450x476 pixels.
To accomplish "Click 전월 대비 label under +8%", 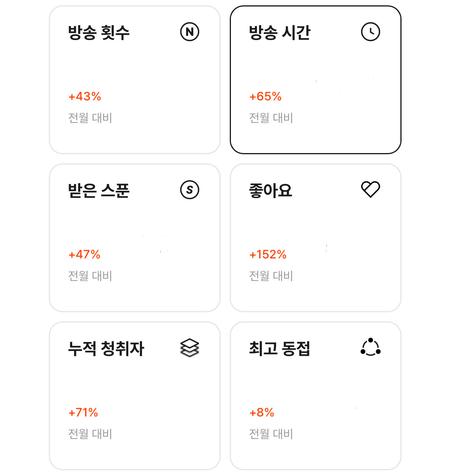I will tap(271, 434).
